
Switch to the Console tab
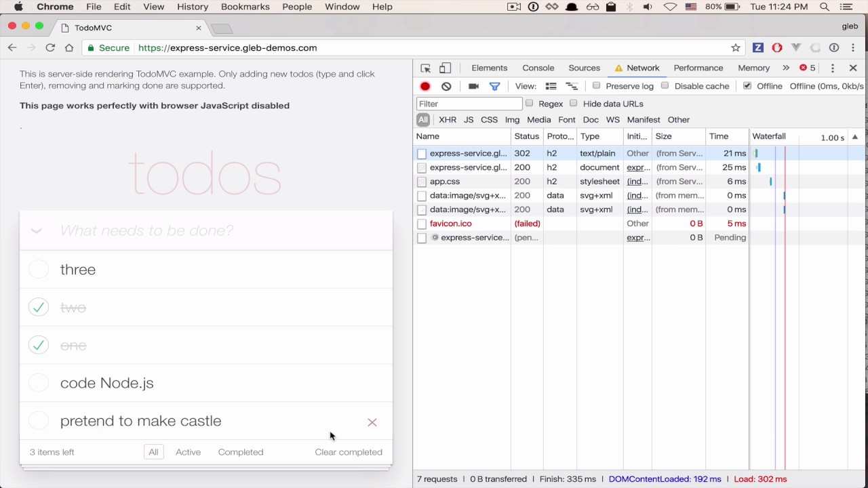[x=538, y=68]
